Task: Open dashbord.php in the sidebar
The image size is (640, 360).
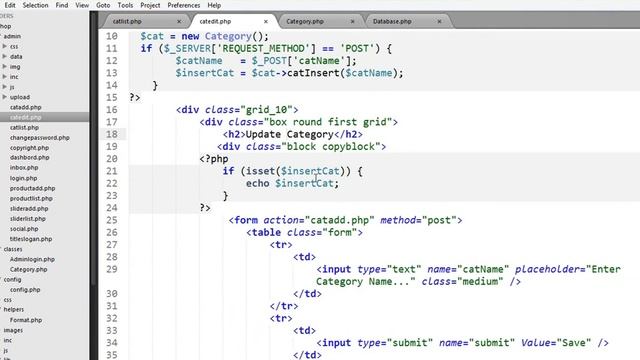Action: pyautogui.click(x=29, y=158)
